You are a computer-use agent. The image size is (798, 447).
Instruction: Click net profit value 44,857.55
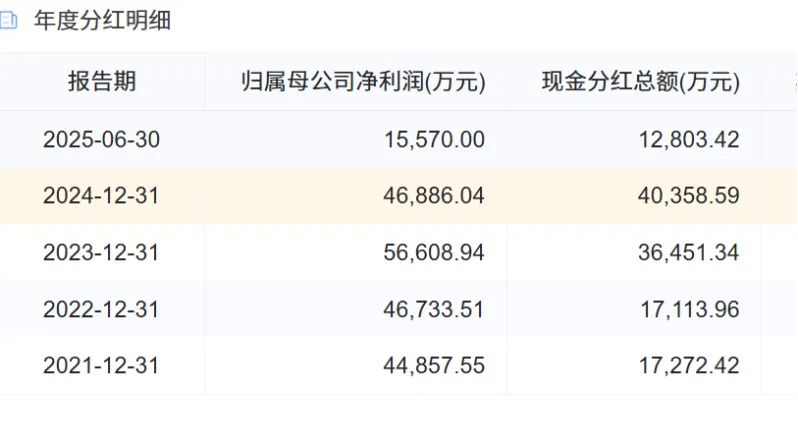[434, 366]
